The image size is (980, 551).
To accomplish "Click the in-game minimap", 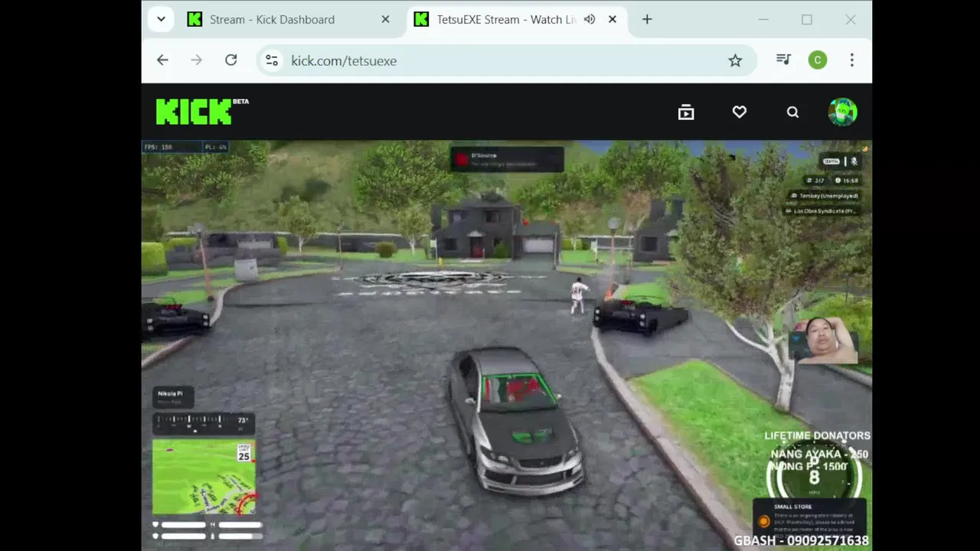I will (x=204, y=477).
